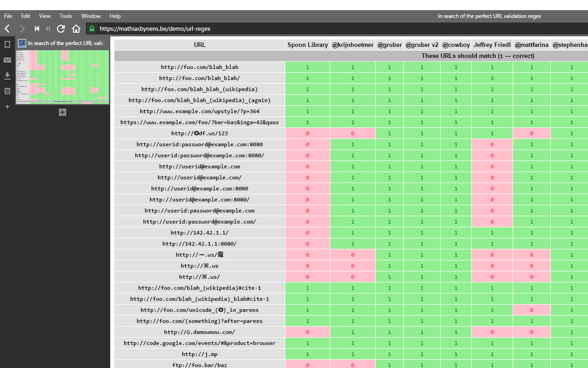Click the @mattfarina column header
The image size is (588, 368).
pyautogui.click(x=531, y=45)
